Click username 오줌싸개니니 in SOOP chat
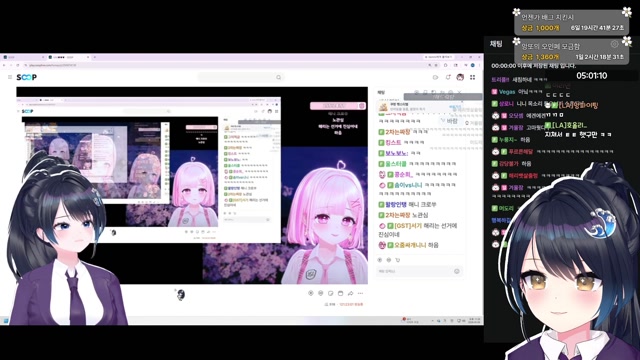This screenshot has width=640, height=360. [410, 245]
